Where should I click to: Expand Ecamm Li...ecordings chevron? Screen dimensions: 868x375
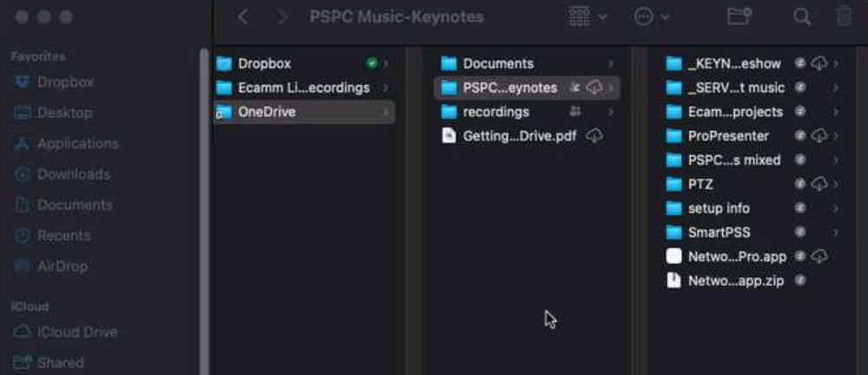[386, 88]
